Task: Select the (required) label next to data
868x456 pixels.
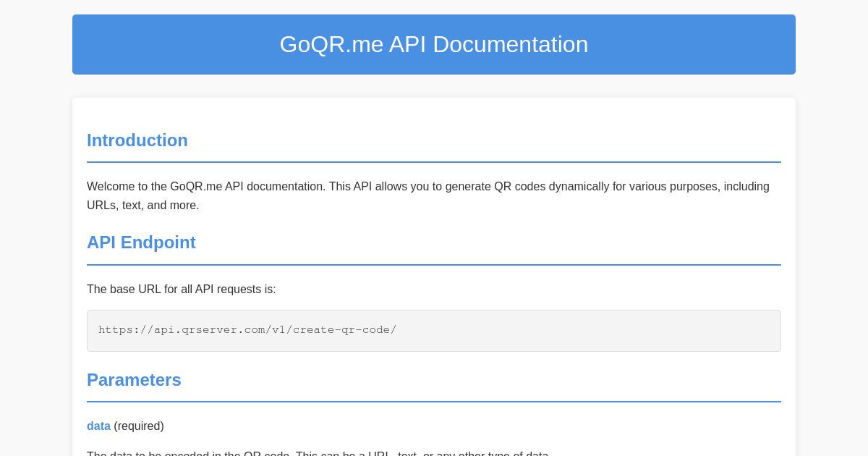Action: point(137,426)
